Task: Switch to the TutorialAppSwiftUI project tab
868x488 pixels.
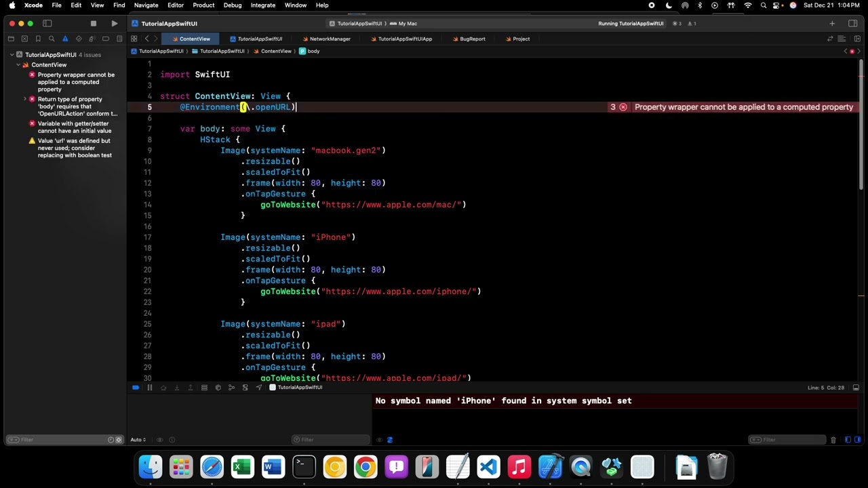Action: click(x=256, y=39)
